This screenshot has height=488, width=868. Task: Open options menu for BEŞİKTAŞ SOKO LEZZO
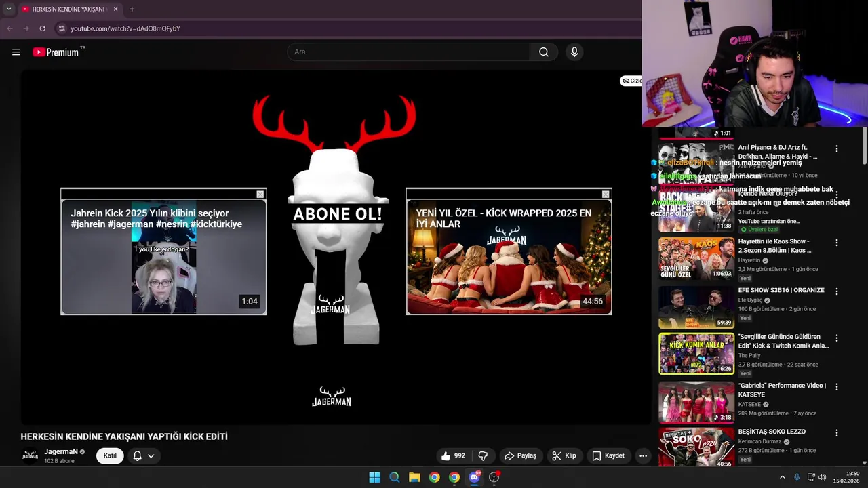[x=836, y=432]
